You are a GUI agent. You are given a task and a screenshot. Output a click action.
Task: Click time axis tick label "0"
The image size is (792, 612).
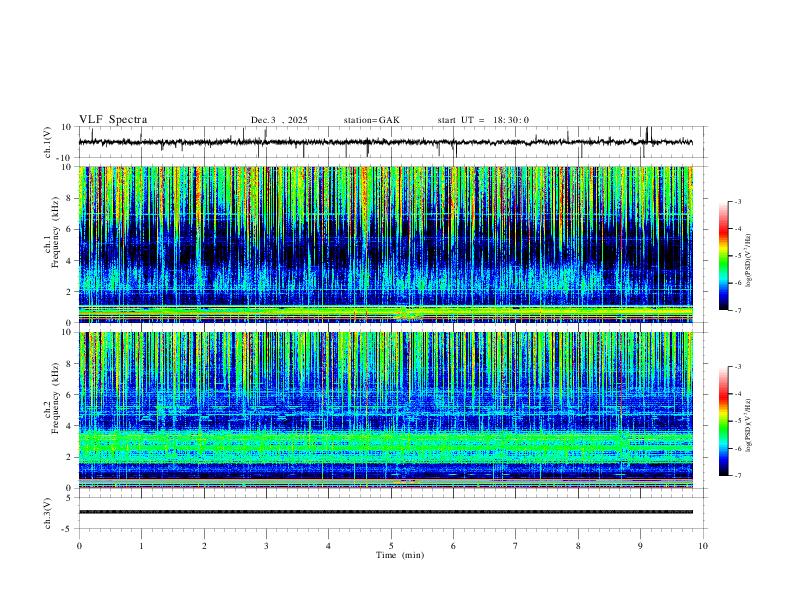[x=79, y=546]
